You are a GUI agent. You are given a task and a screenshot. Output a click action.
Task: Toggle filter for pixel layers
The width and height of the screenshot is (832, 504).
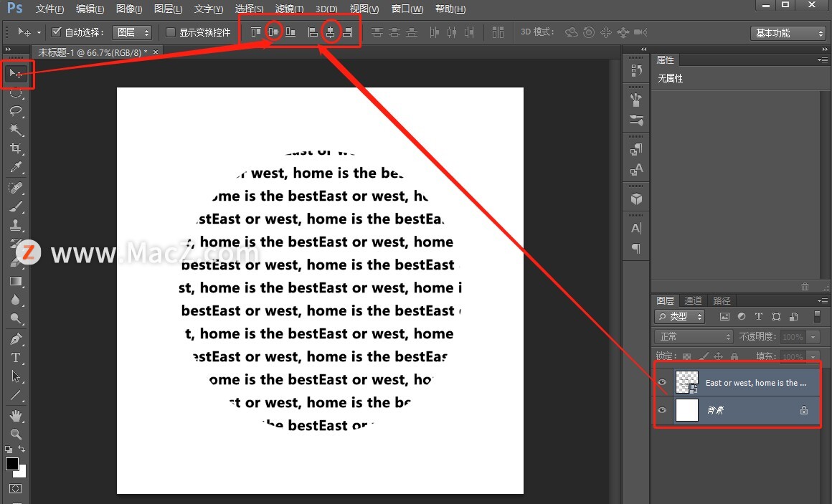(x=724, y=317)
